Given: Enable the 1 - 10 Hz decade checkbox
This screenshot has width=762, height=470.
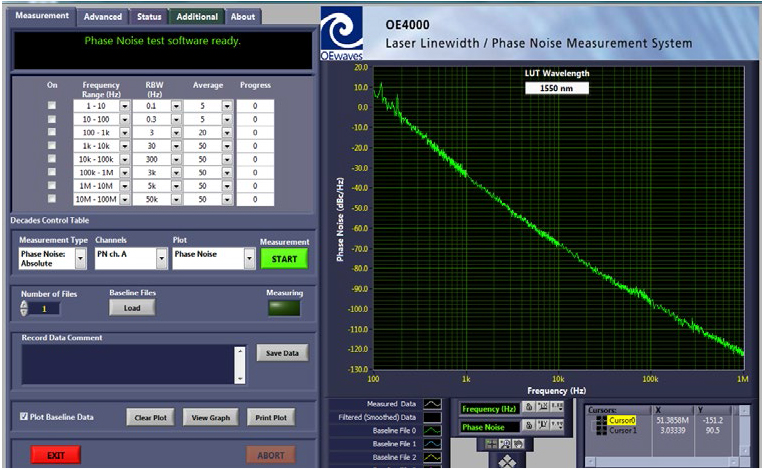Looking at the screenshot, I should 52,105.
